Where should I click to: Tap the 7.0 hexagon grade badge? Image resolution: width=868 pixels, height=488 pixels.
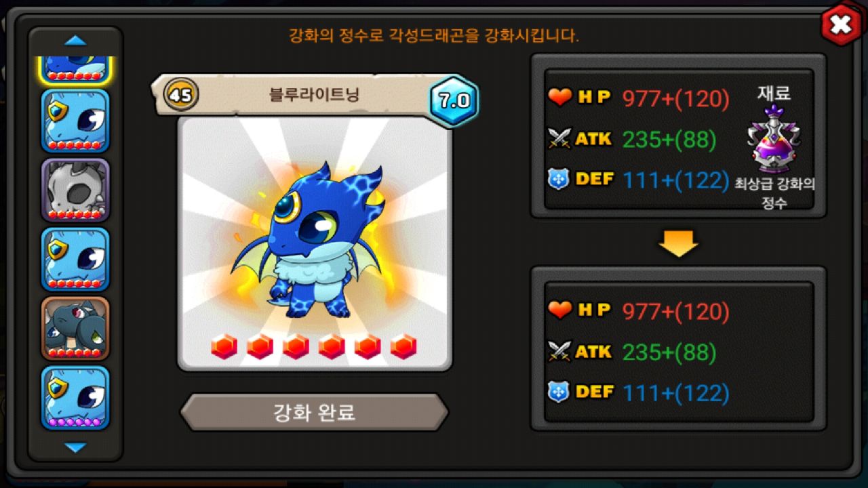click(x=454, y=101)
